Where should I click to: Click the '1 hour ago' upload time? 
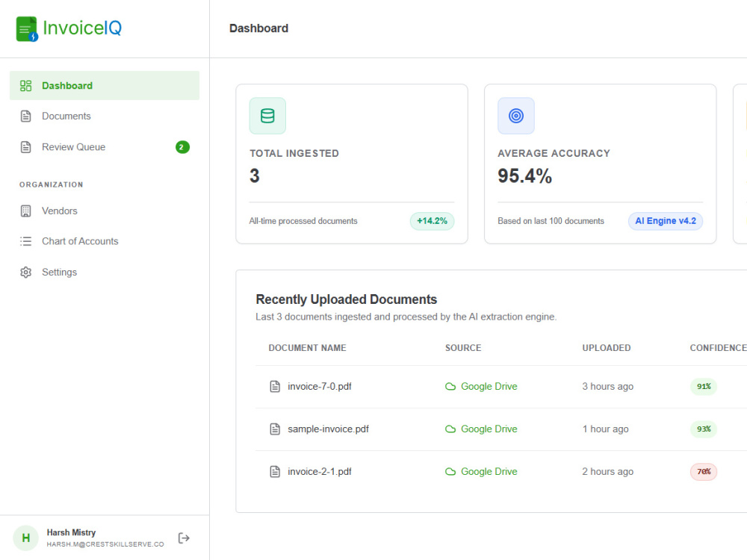[x=605, y=429]
